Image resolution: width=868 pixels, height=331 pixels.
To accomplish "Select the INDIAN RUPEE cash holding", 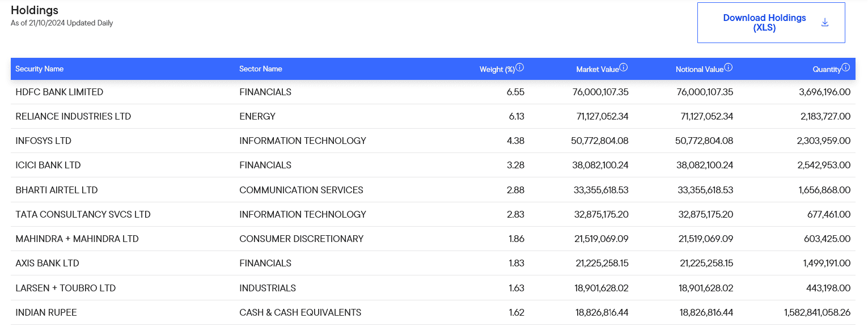I will pos(46,312).
